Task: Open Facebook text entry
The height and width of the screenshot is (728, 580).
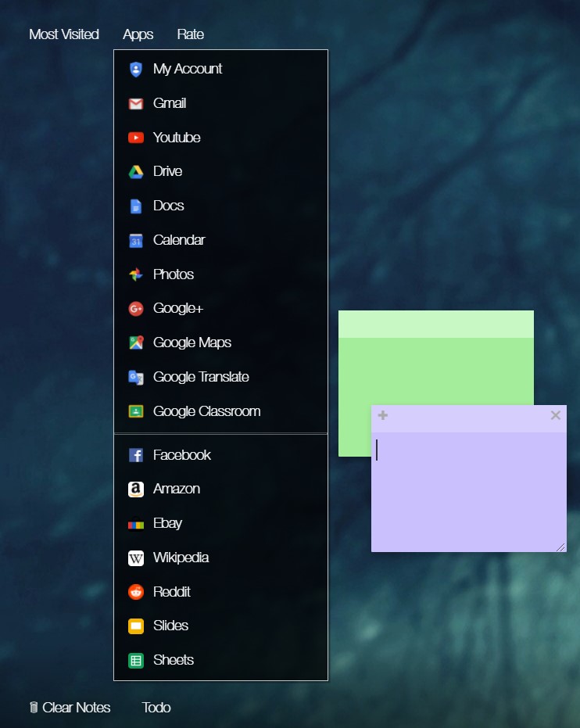Action: point(182,455)
